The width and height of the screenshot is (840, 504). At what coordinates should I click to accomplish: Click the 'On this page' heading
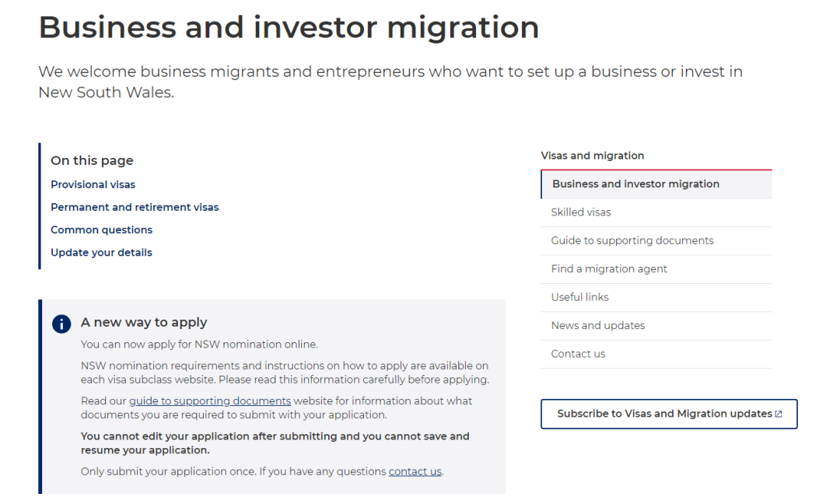click(92, 160)
